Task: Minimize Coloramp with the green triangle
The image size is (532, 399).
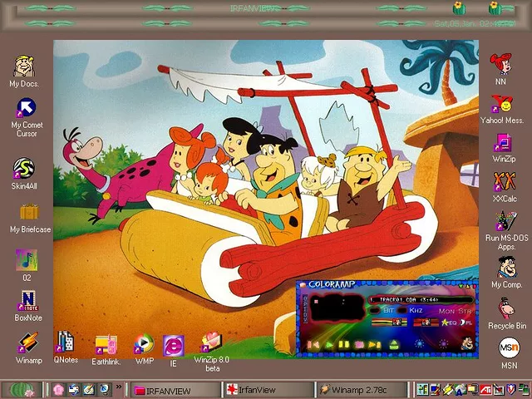Action: 461,286
